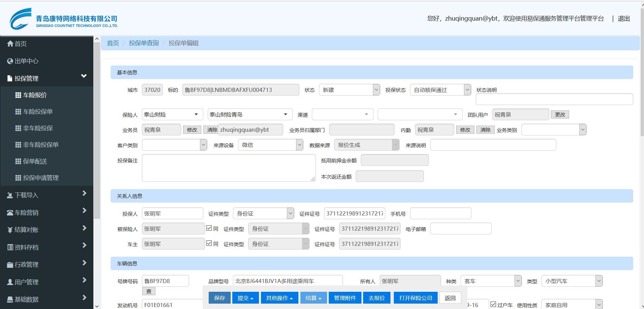Open 出单中心 globe icon in sidebar
This screenshot has height=309, width=644.
click(10, 61)
